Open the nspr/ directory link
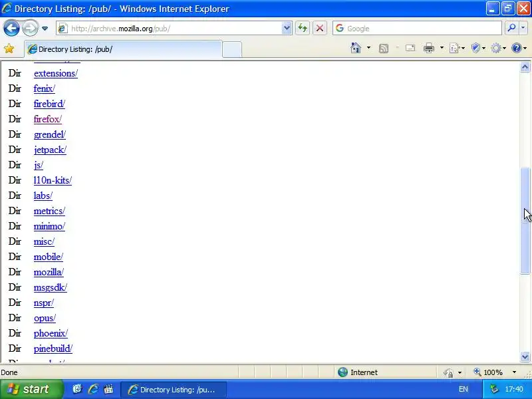 click(43, 303)
